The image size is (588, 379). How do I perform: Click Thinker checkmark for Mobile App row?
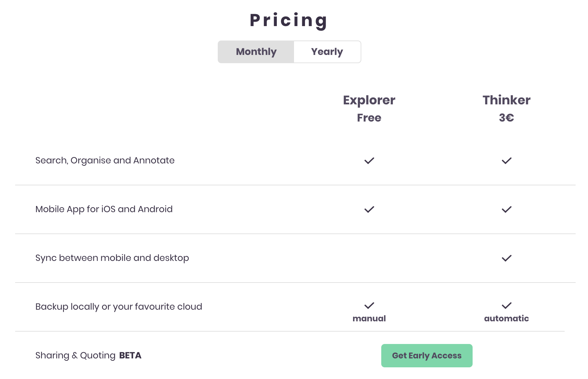click(506, 209)
